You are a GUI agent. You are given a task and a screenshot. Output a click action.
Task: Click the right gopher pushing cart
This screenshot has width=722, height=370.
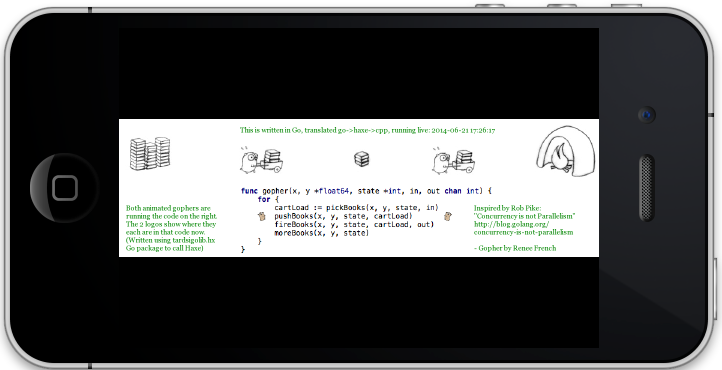(453, 160)
